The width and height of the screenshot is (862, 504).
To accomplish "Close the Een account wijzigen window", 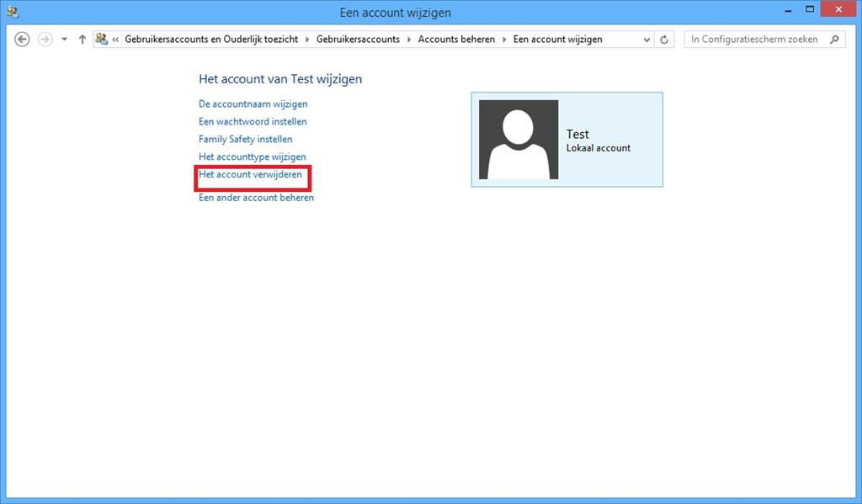I will click(x=838, y=9).
